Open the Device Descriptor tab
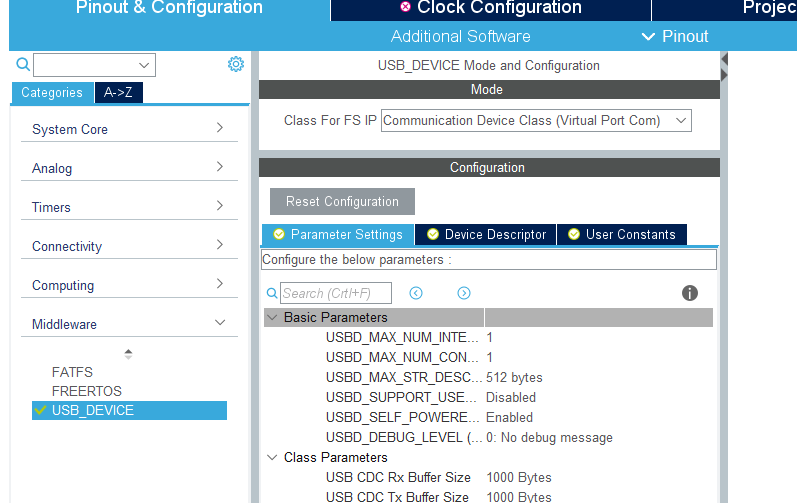Screen dimensions: 797x503 click(x=485, y=234)
